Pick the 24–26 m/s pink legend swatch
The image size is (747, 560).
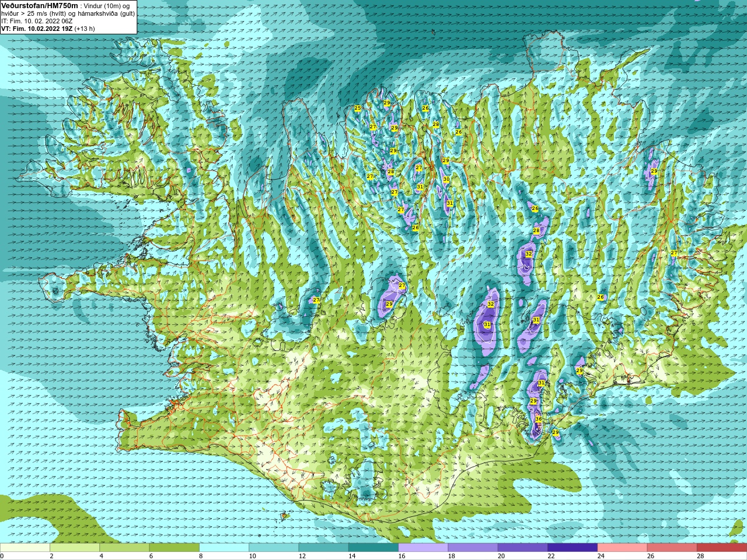(623, 548)
